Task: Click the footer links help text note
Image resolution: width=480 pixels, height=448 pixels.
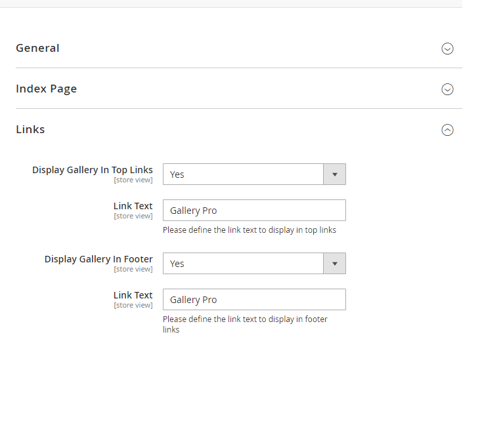Action: pos(245,325)
